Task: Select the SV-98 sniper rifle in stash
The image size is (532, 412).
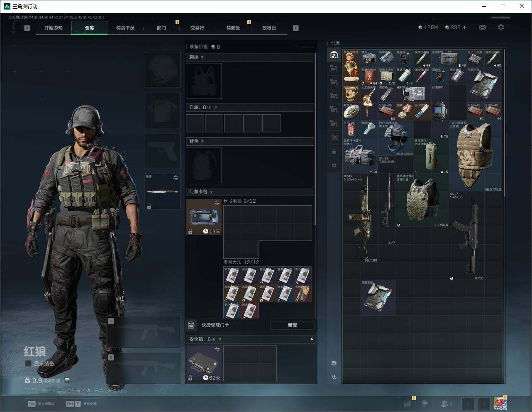Action: [x=387, y=200]
